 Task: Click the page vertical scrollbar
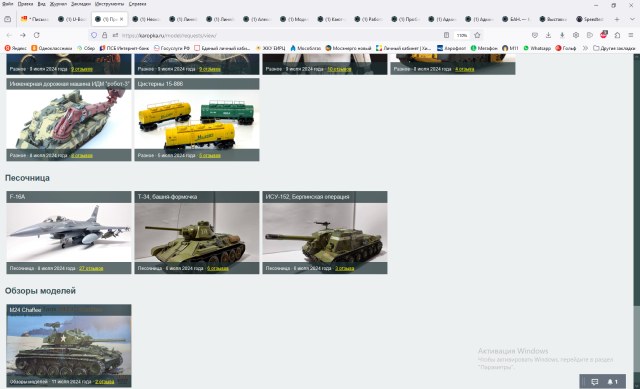(x=636, y=221)
